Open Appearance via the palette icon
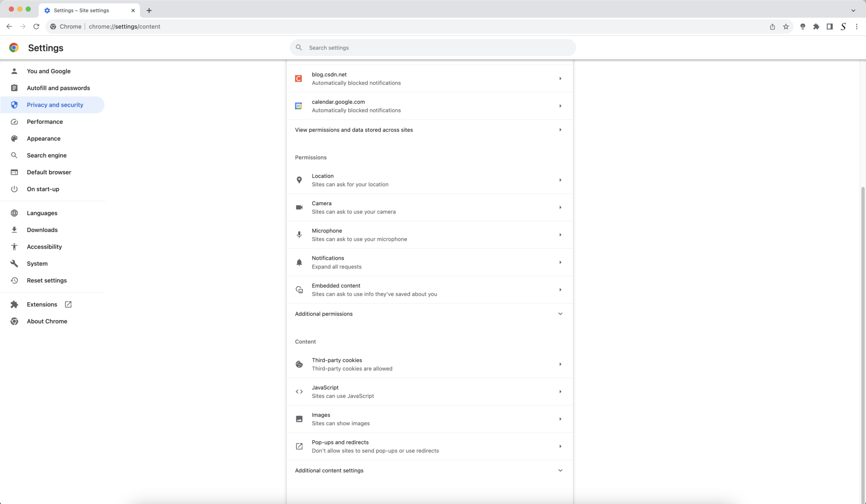Viewport: 866px width, 504px height. pos(14,138)
